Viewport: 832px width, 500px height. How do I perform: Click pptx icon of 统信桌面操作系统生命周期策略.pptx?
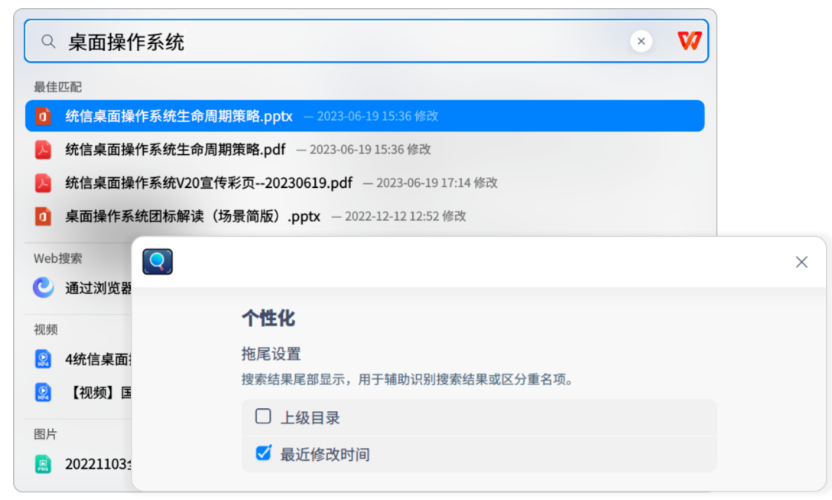[43, 116]
